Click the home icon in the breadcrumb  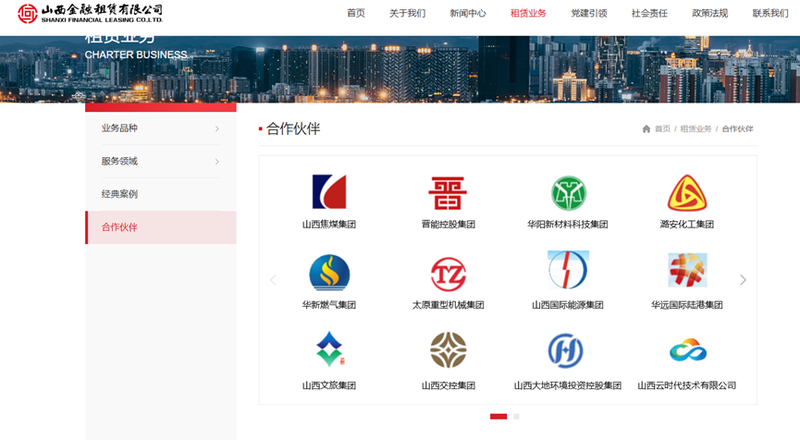[646, 129]
